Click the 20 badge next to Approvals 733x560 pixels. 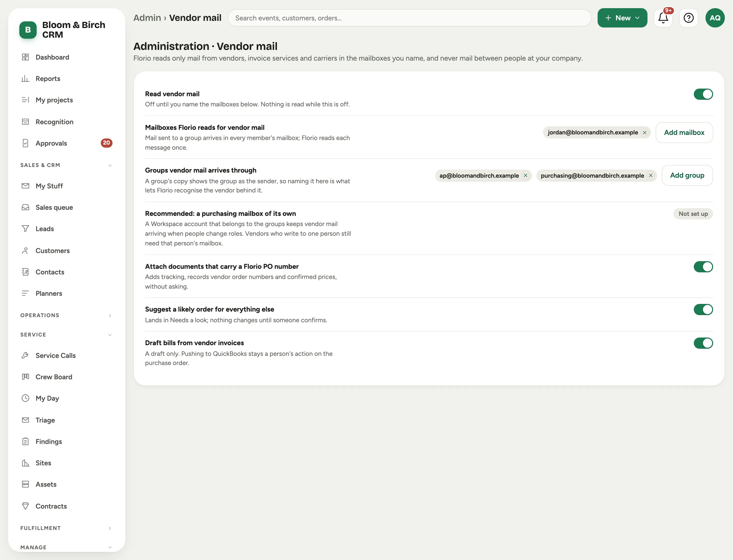click(106, 143)
